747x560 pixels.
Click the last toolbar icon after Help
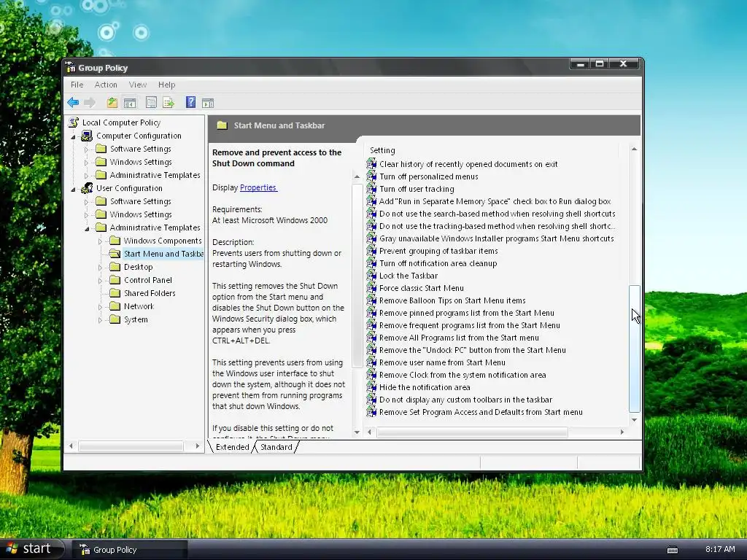point(208,103)
